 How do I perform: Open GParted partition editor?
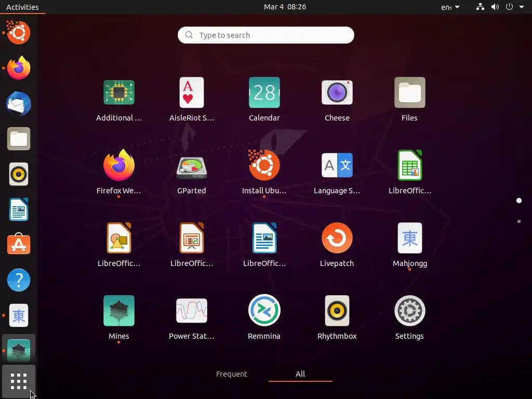(x=192, y=167)
